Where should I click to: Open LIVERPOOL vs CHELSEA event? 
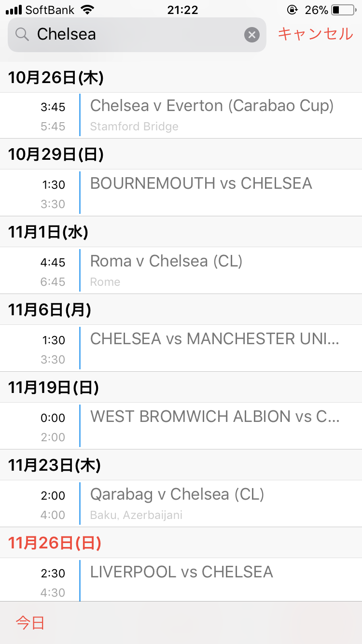click(x=181, y=580)
